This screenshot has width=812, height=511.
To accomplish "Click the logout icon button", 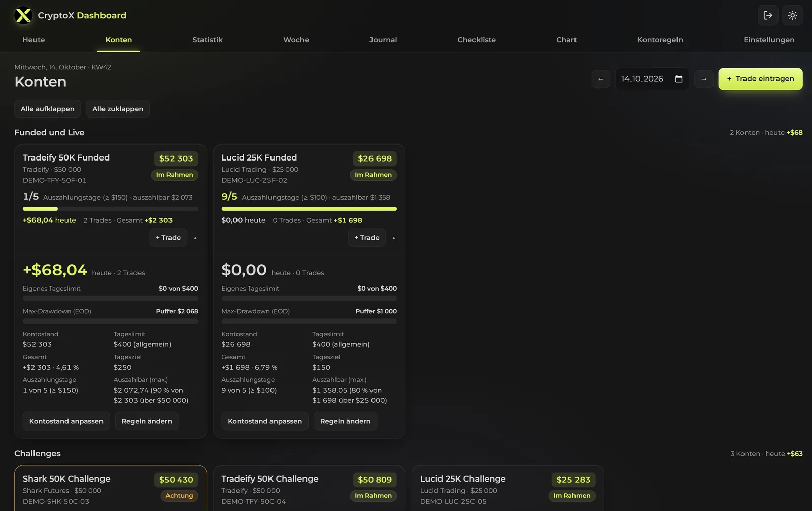I will click(x=768, y=15).
